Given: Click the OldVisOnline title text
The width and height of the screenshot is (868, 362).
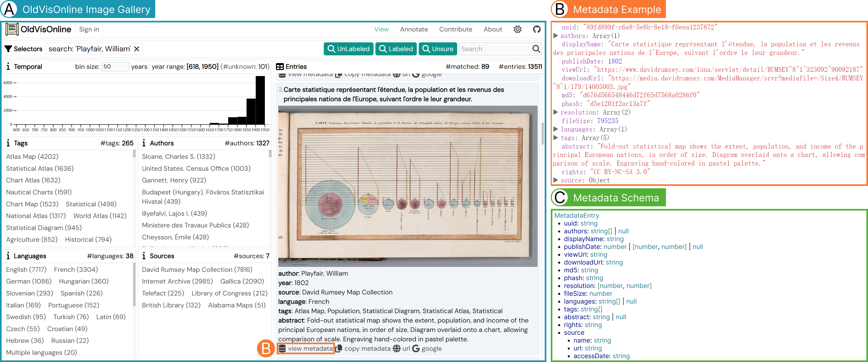Looking at the screenshot, I should point(46,29).
